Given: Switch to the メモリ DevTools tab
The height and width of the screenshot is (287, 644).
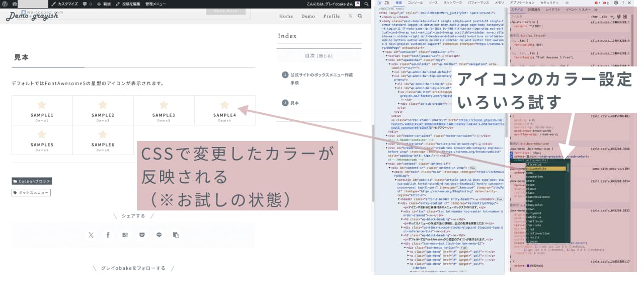Looking at the screenshot, I should coord(499,3).
